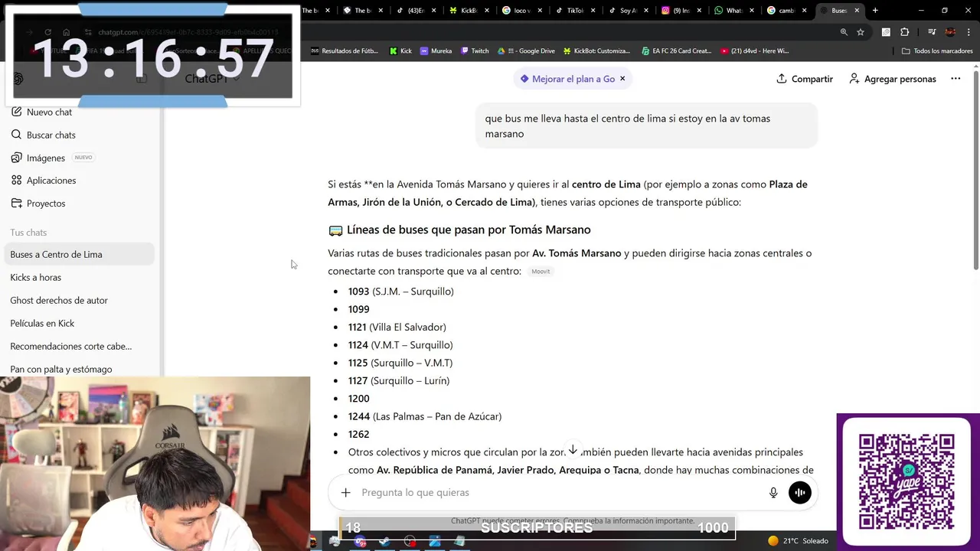Start voice mode with the waveform button
Image resolution: width=980 pixels, height=551 pixels.
[800, 493]
